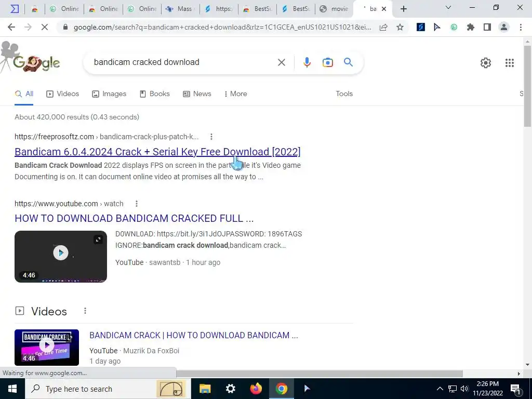Toggle the browser side panel

(487, 27)
